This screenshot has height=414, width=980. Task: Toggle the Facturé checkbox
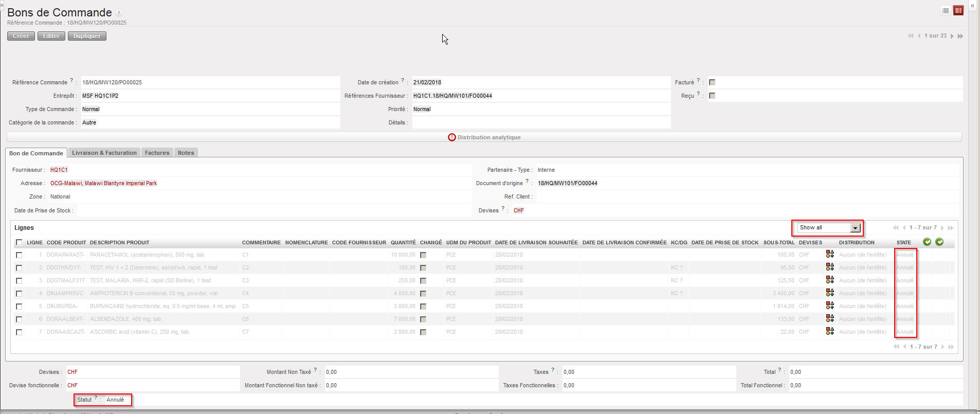712,82
